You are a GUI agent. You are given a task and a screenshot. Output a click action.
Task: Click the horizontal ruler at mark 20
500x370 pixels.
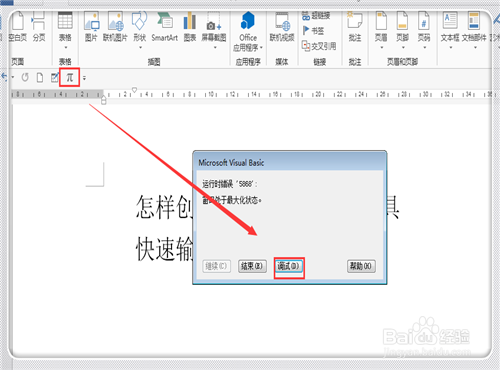(x=318, y=94)
